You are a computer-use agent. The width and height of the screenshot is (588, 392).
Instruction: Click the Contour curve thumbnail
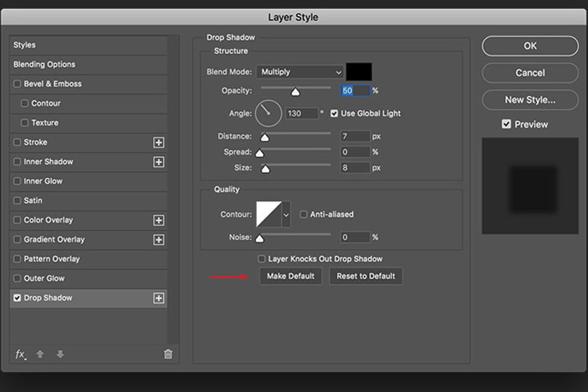click(x=269, y=214)
